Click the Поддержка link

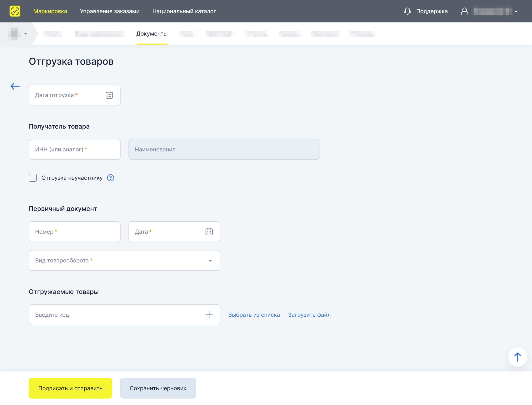tap(432, 11)
